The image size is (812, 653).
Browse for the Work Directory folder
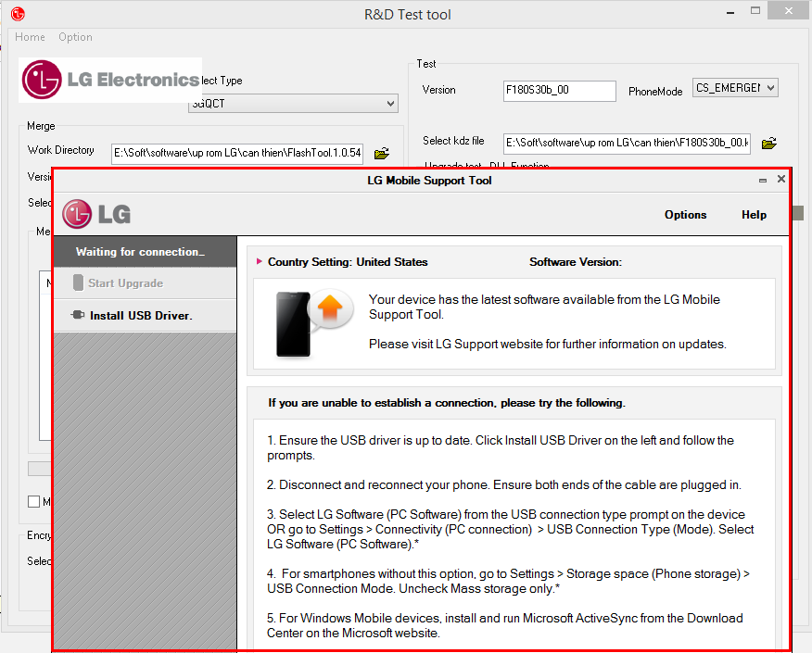tap(382, 153)
